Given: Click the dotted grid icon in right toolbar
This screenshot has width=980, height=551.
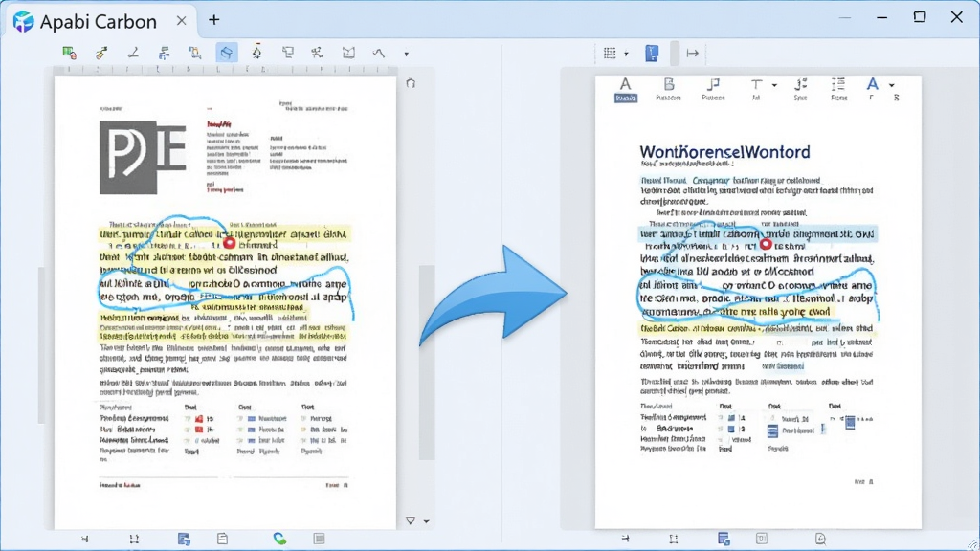Looking at the screenshot, I should [610, 54].
